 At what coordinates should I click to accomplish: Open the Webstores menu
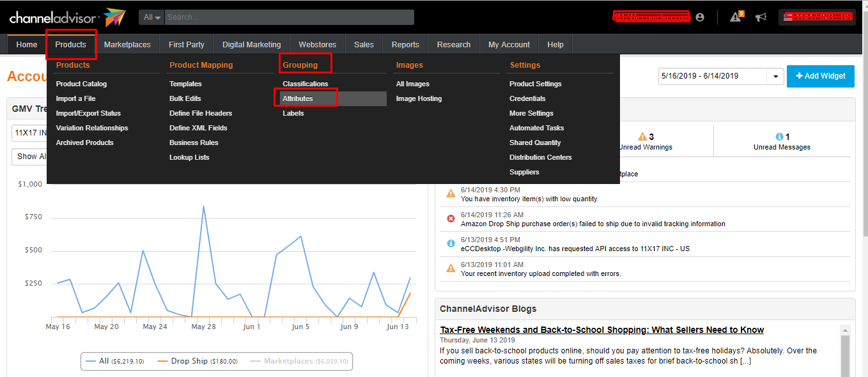pos(318,45)
